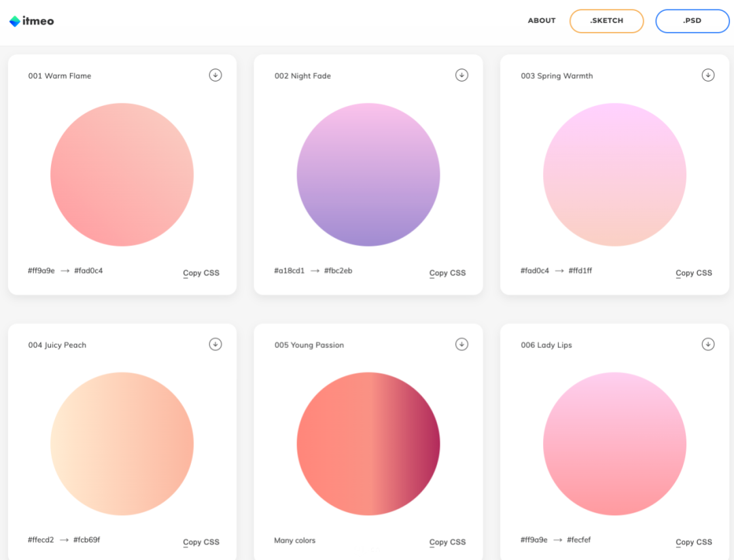
Task: Click download icon for Spring Warmth
Action: click(708, 75)
